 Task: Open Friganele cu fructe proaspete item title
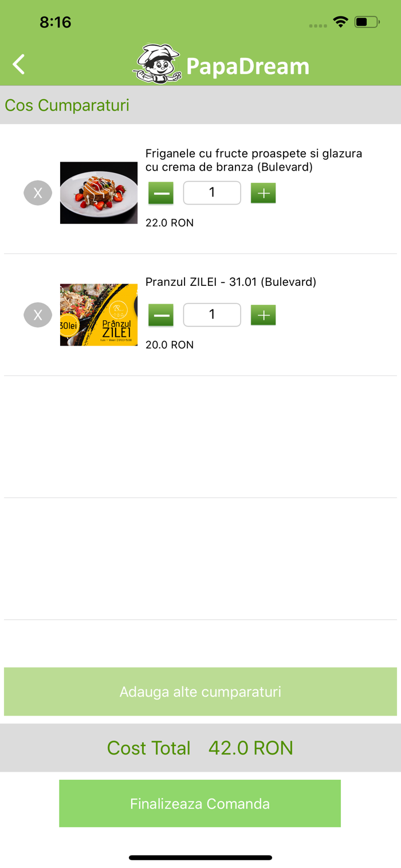click(x=254, y=160)
